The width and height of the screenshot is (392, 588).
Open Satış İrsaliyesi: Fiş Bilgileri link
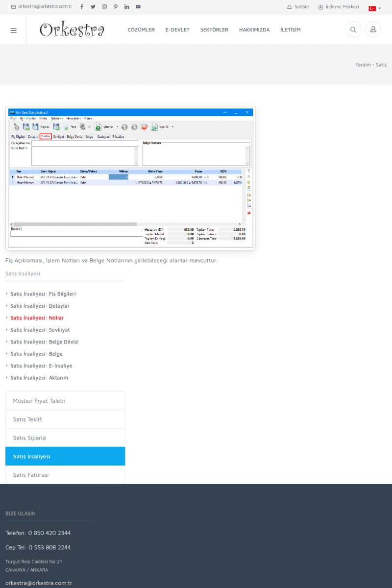click(x=43, y=294)
